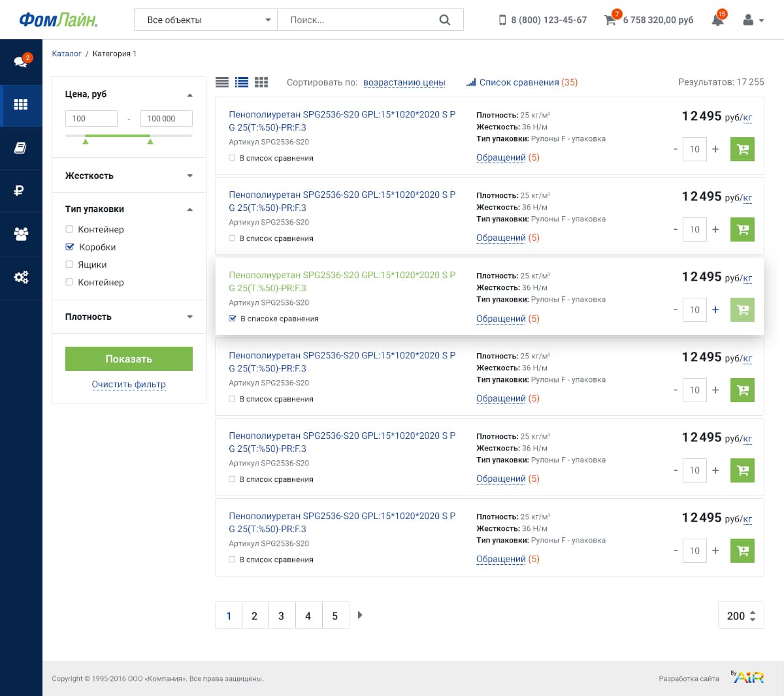Click the left price slider handle
This screenshot has width=784, height=696.
(86, 141)
